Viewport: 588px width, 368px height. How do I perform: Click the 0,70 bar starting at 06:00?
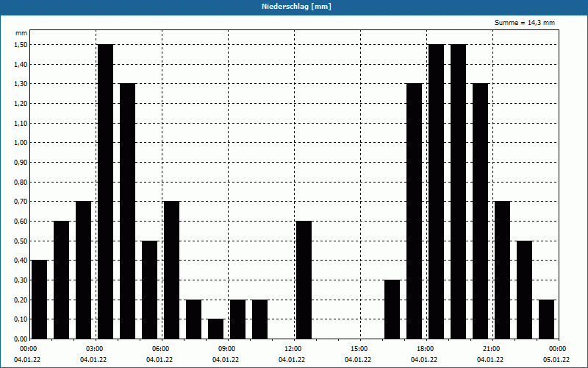click(172, 270)
